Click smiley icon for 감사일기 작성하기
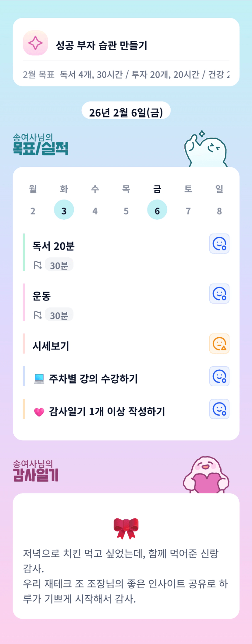The image size is (252, 644). coord(219,409)
